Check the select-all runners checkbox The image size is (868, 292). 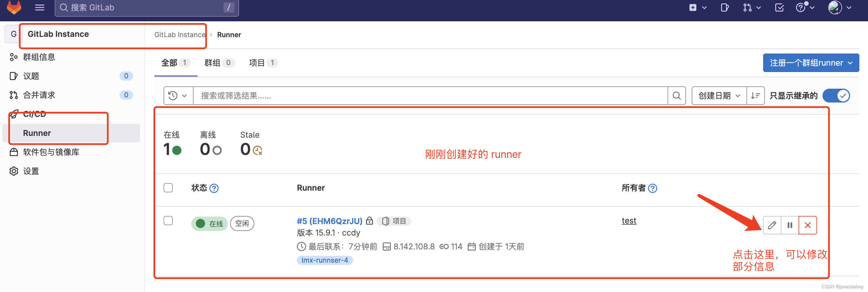tap(168, 187)
